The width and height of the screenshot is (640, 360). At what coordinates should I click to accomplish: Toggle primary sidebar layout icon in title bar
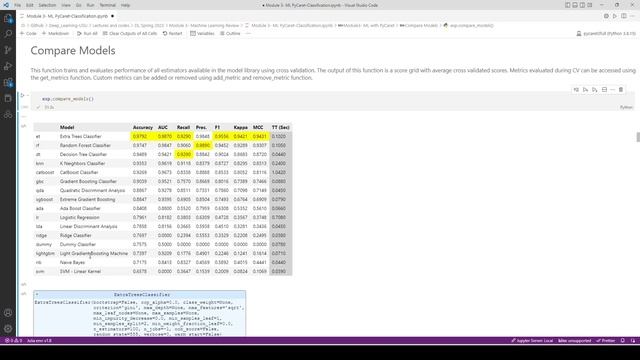point(568,5)
